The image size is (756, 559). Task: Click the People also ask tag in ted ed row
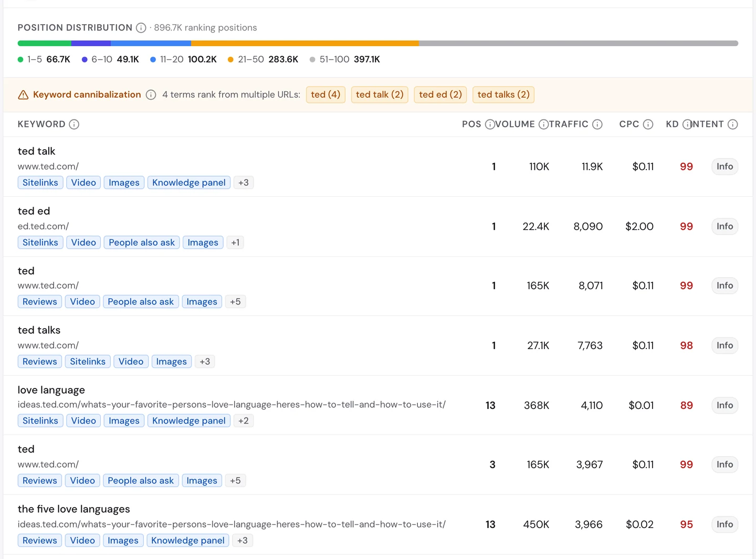(142, 242)
